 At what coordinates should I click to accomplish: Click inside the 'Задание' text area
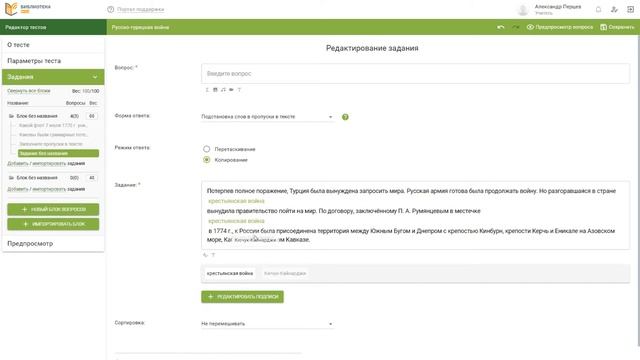tap(415, 215)
